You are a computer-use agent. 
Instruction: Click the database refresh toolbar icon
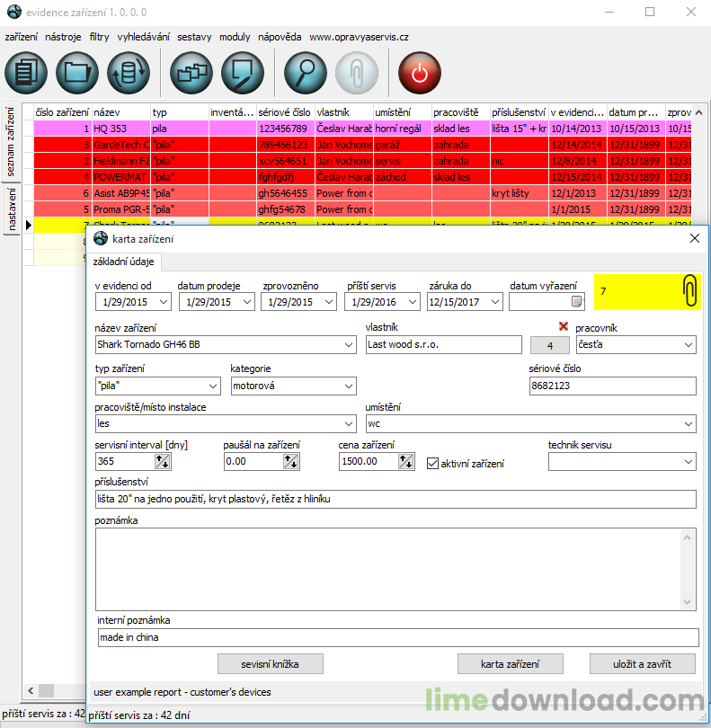(129, 73)
